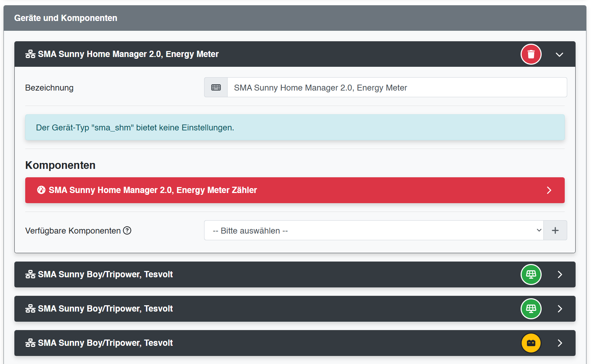The image size is (598, 364).
Task: Expand the third SMA Sunny Boy/Tripower device
Action: [x=559, y=343]
